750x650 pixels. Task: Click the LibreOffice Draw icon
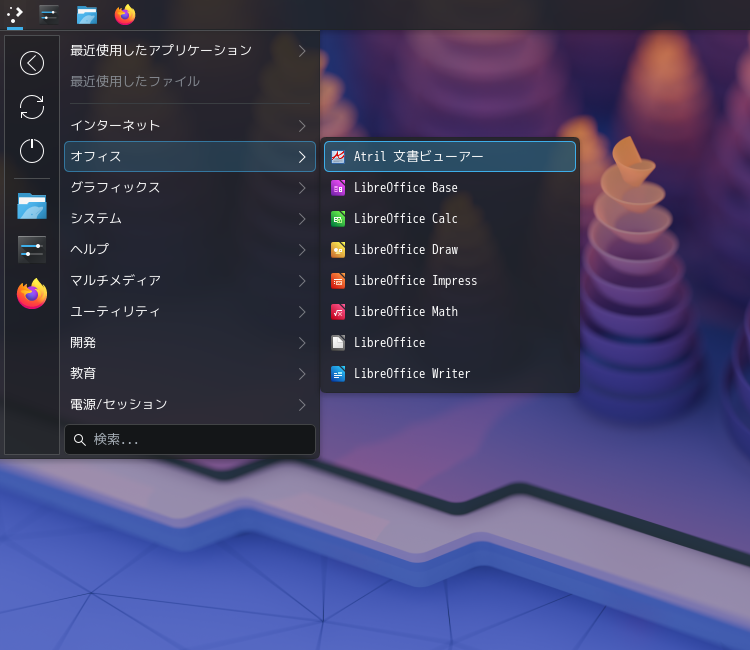pyautogui.click(x=338, y=250)
